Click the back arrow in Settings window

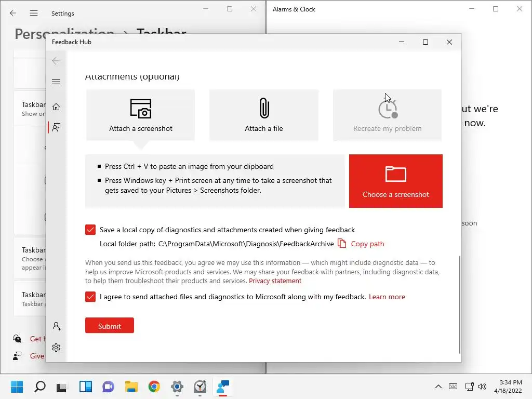[13, 13]
